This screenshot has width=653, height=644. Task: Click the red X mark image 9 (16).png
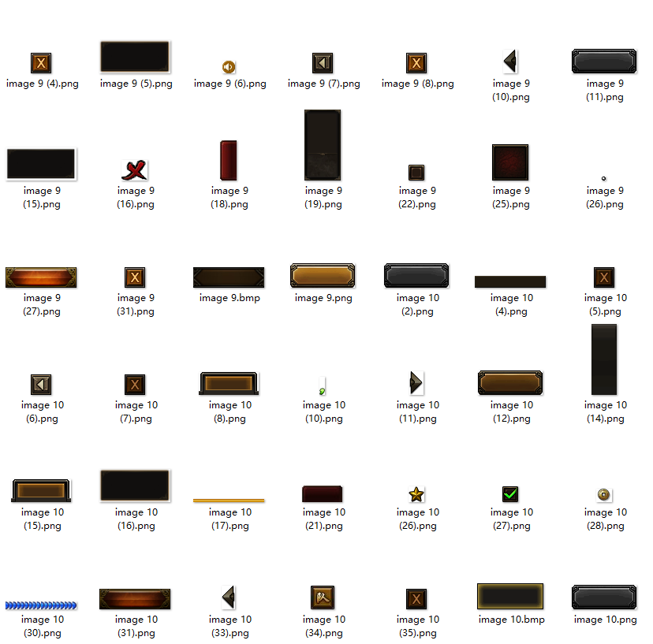(135, 169)
